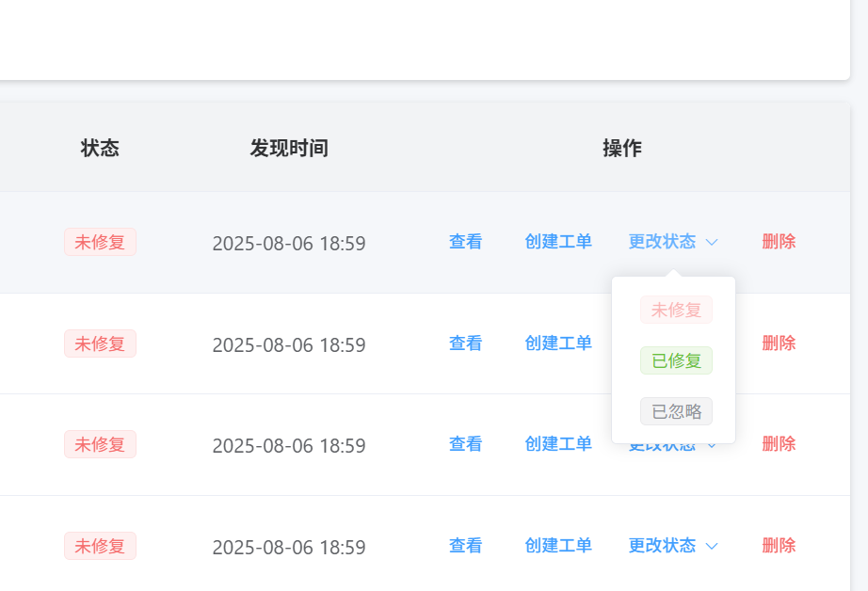Create a ticket via 创建工单 in second row
This screenshot has height=591, width=868.
[558, 343]
